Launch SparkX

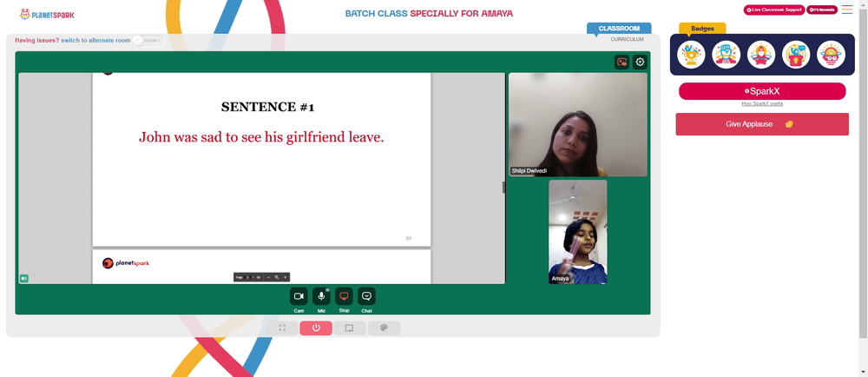pyautogui.click(x=762, y=91)
